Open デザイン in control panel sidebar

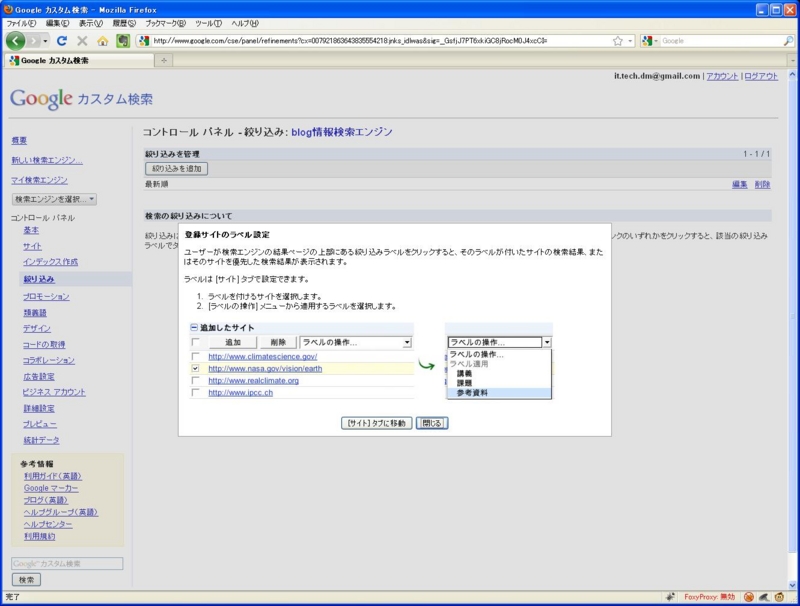pyautogui.click(x=37, y=329)
